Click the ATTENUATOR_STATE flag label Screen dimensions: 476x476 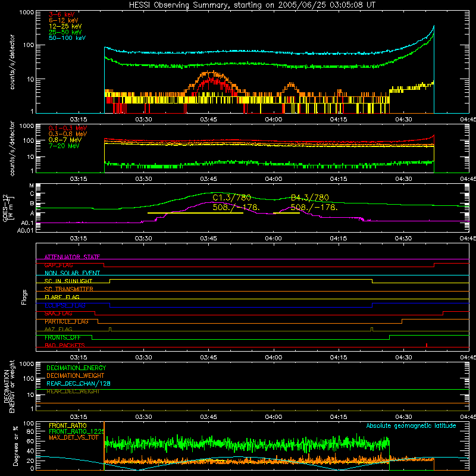click(x=72, y=257)
